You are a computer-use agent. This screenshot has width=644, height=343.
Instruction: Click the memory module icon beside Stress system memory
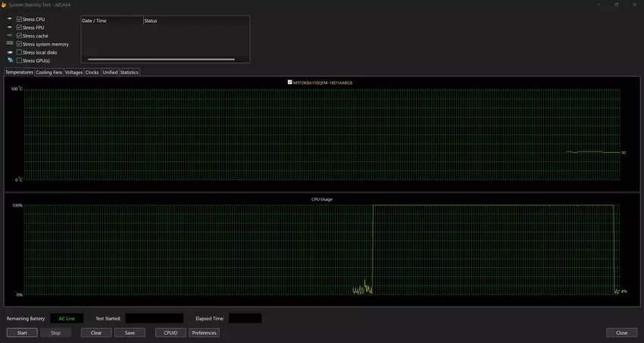click(10, 44)
